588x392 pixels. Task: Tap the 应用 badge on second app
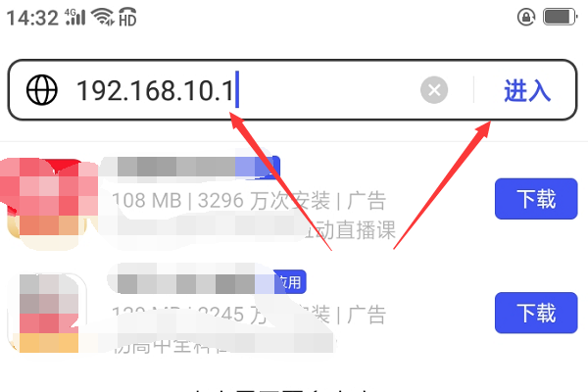coord(289,281)
